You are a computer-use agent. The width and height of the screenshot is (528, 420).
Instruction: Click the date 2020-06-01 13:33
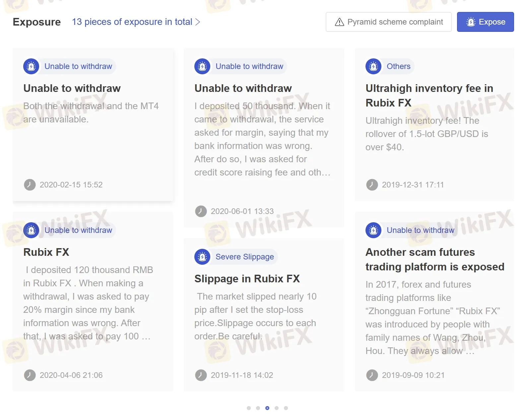pos(242,211)
